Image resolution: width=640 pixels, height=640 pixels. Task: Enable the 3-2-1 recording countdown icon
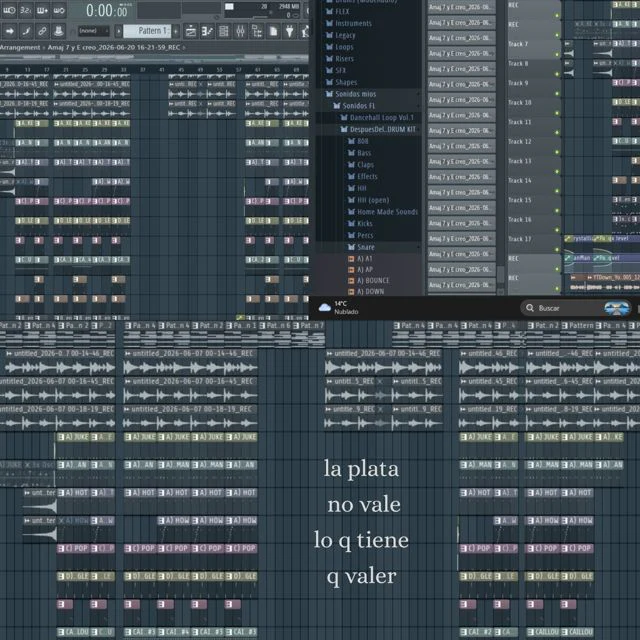(25, 10)
